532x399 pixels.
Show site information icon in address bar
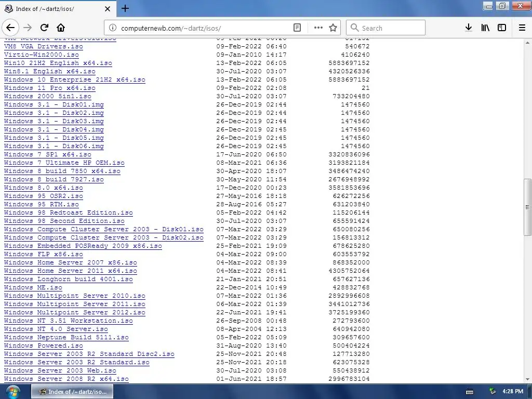point(113,28)
